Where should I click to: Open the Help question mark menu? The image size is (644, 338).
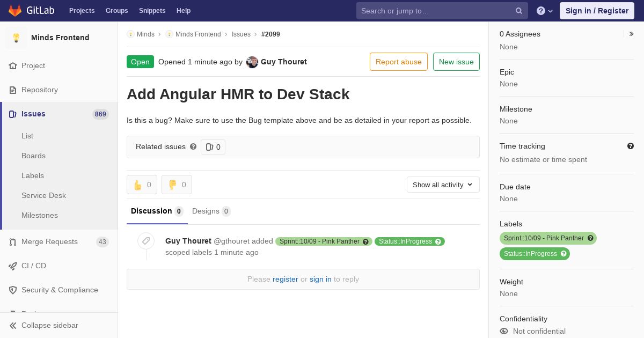click(545, 11)
